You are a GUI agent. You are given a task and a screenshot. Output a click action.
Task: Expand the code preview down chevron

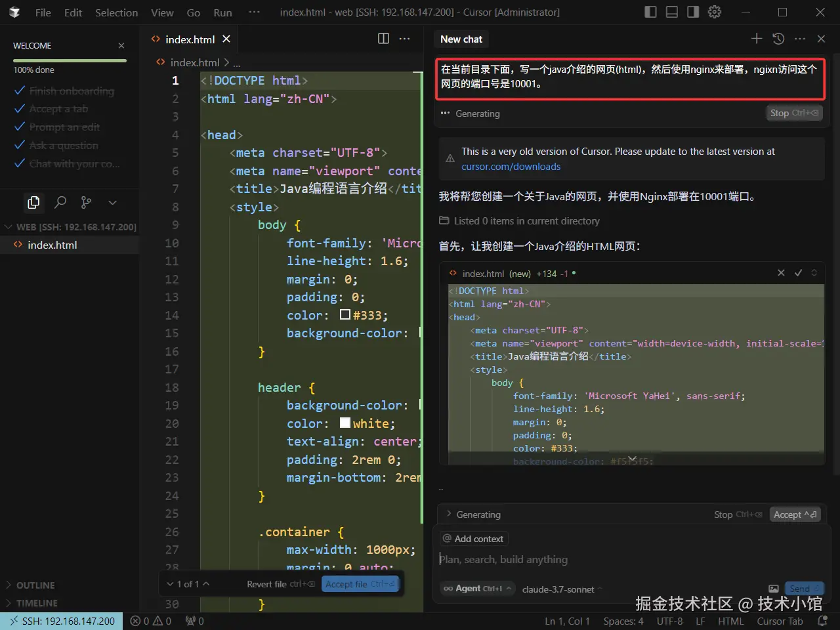632,459
